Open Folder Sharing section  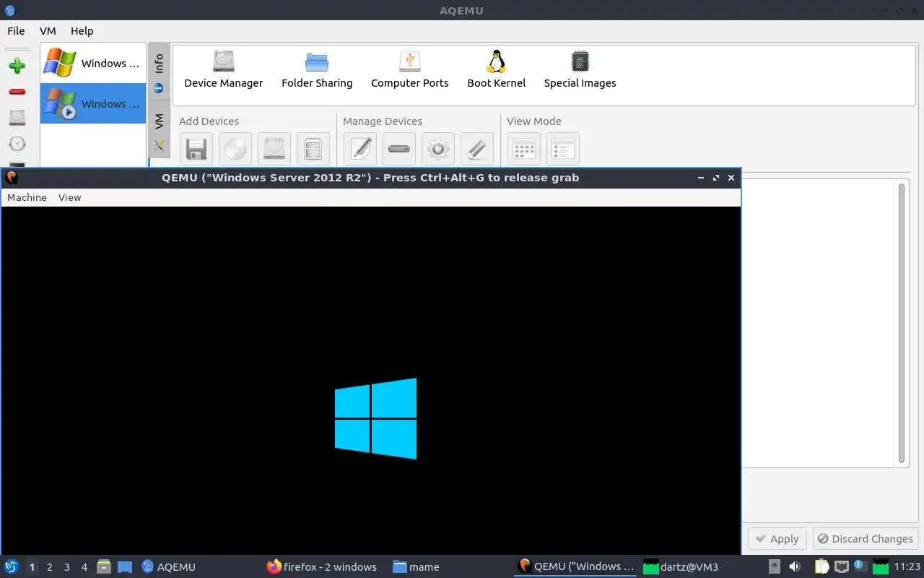317,70
